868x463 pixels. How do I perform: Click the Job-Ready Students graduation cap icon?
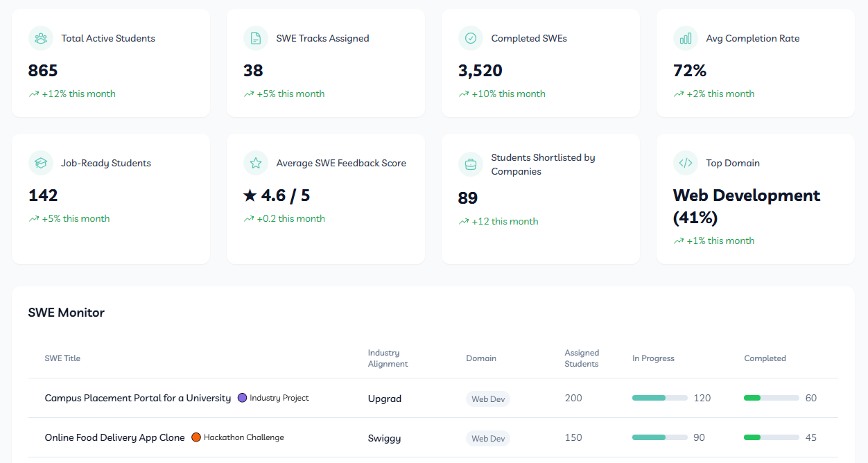(41, 163)
